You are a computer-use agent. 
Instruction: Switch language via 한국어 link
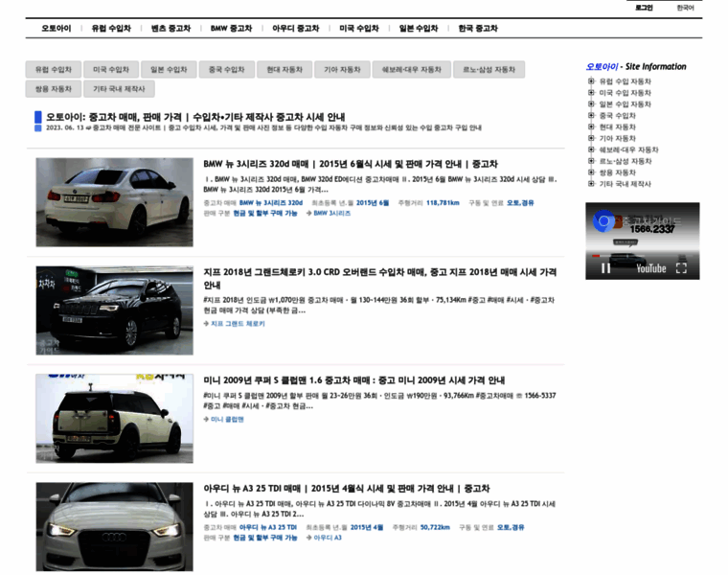click(685, 8)
